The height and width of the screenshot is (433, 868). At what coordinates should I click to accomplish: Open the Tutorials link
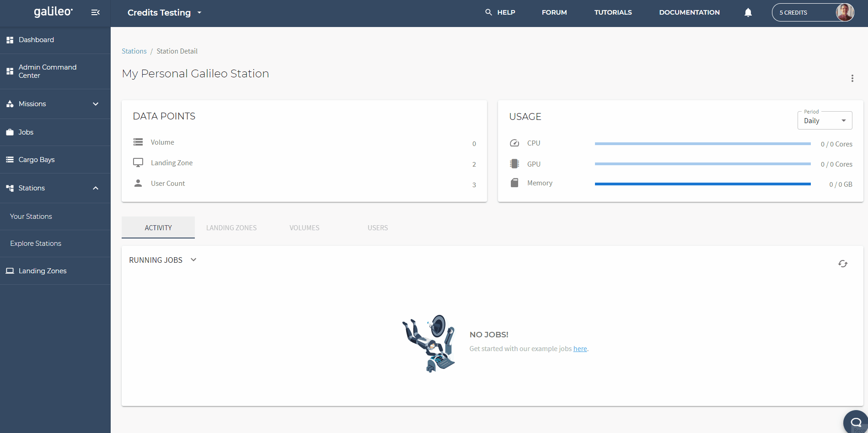pos(613,12)
